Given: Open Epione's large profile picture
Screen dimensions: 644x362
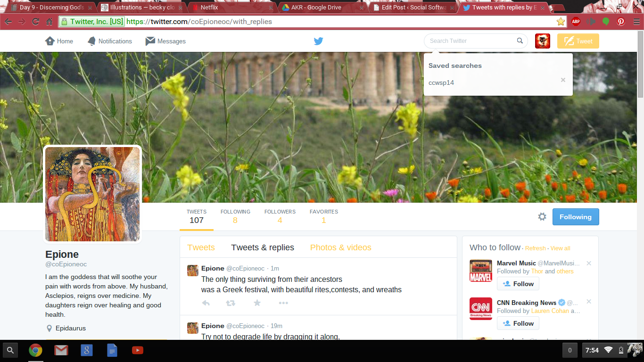Looking at the screenshot, I should pyautogui.click(x=92, y=194).
